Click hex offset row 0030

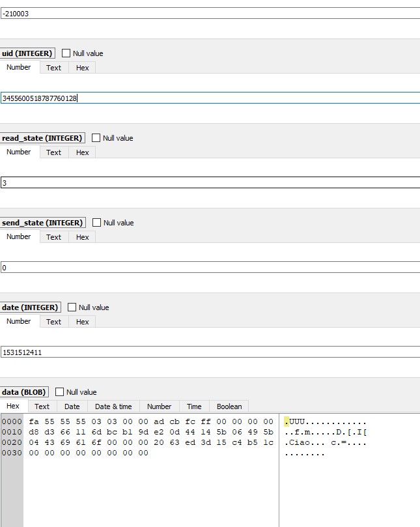(x=12, y=453)
